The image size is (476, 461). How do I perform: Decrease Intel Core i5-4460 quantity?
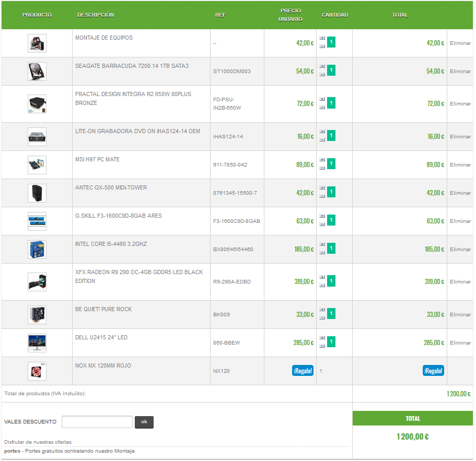tap(322, 252)
